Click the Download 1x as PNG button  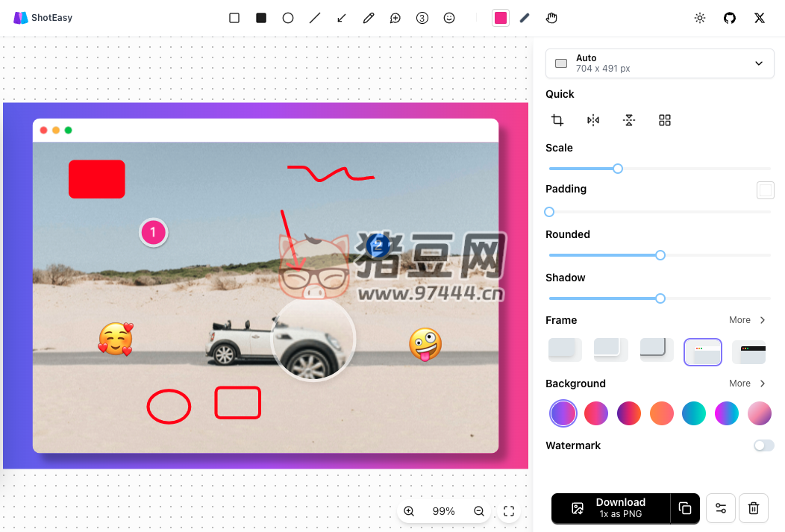click(610, 508)
